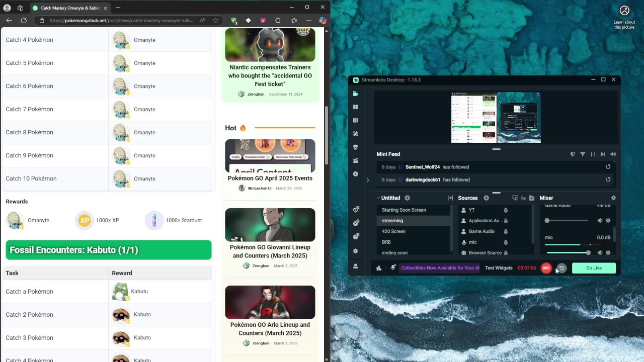
Task: Skip the current alert in Mini Feed
Action: pyautogui.click(x=603, y=154)
